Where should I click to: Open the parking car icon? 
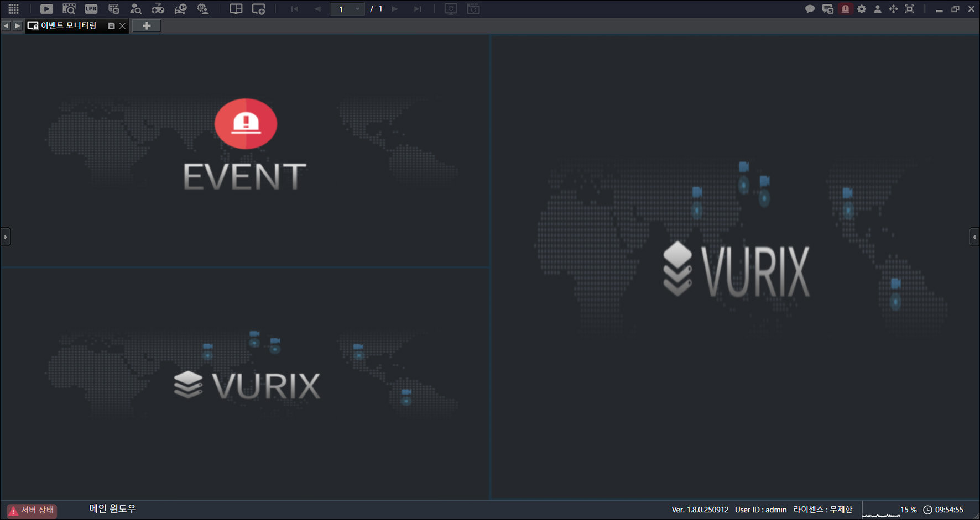180,9
